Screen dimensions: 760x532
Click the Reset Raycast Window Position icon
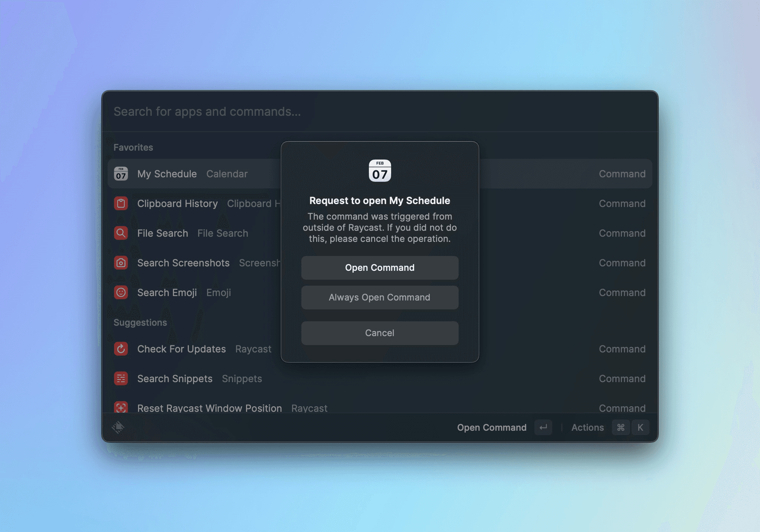(121, 407)
